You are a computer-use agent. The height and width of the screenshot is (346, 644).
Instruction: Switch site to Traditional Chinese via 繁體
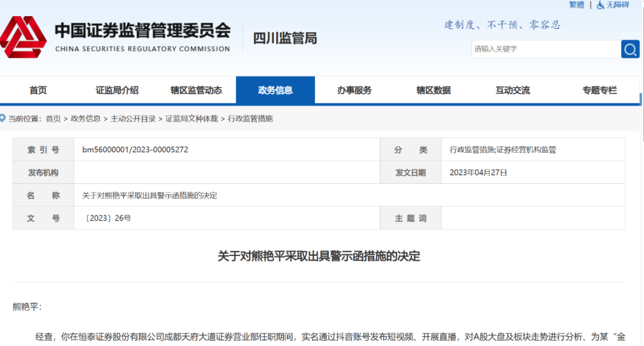(576, 5)
